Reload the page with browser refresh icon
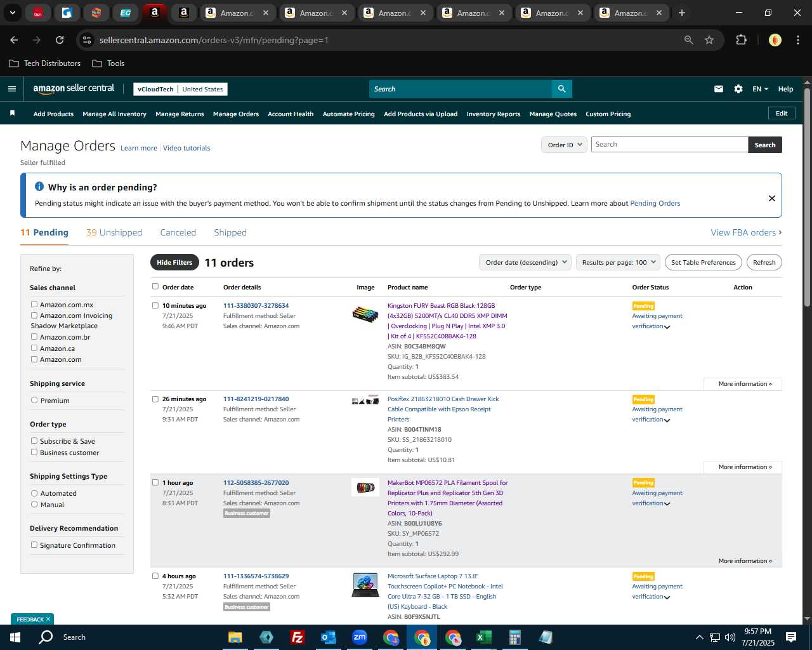The width and height of the screenshot is (812, 650). (x=60, y=40)
